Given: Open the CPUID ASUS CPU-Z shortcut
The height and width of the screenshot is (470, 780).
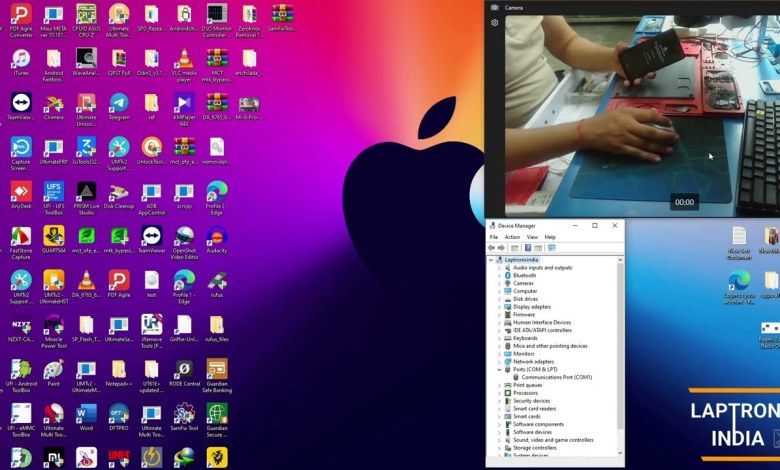Looking at the screenshot, I should coord(86,20).
